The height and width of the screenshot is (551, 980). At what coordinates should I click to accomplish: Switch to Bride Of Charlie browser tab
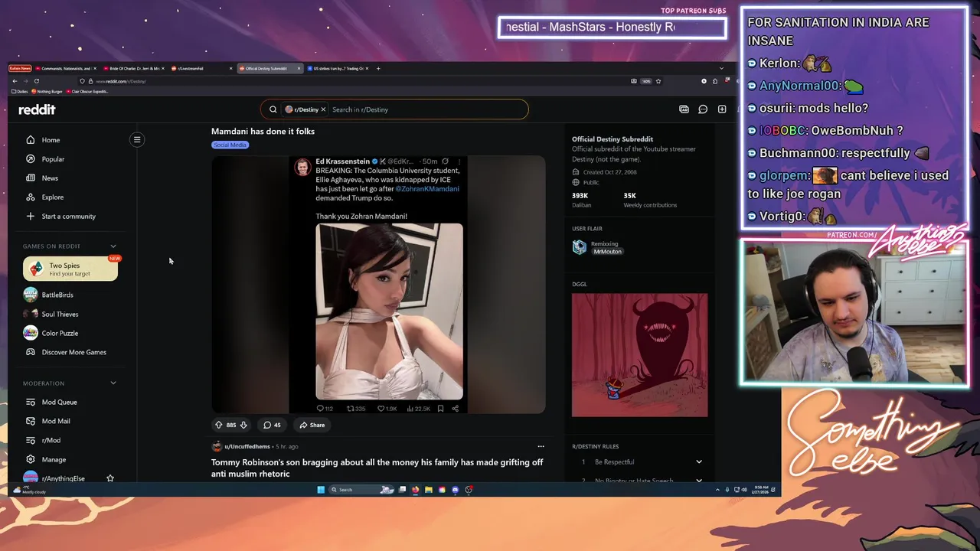click(133, 68)
